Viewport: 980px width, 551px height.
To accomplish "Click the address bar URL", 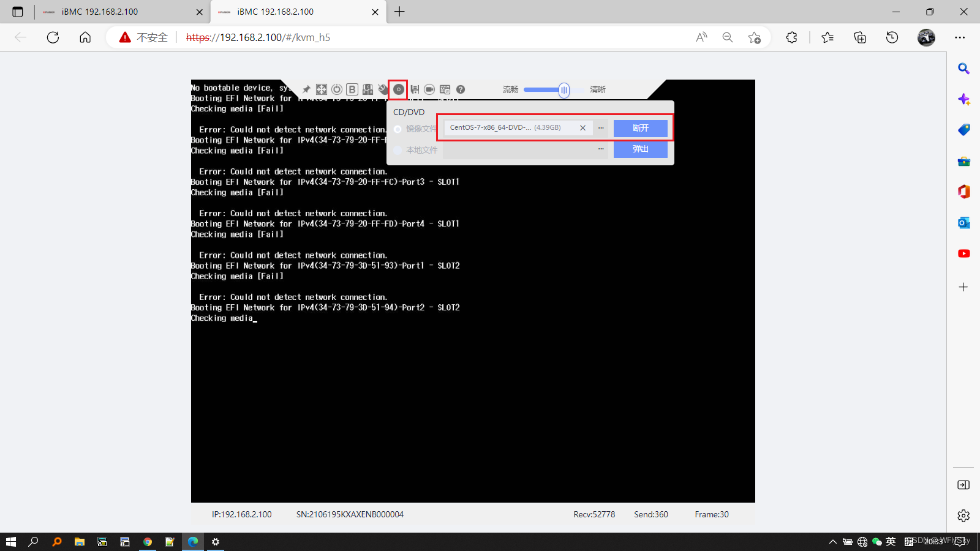I will [x=258, y=37].
